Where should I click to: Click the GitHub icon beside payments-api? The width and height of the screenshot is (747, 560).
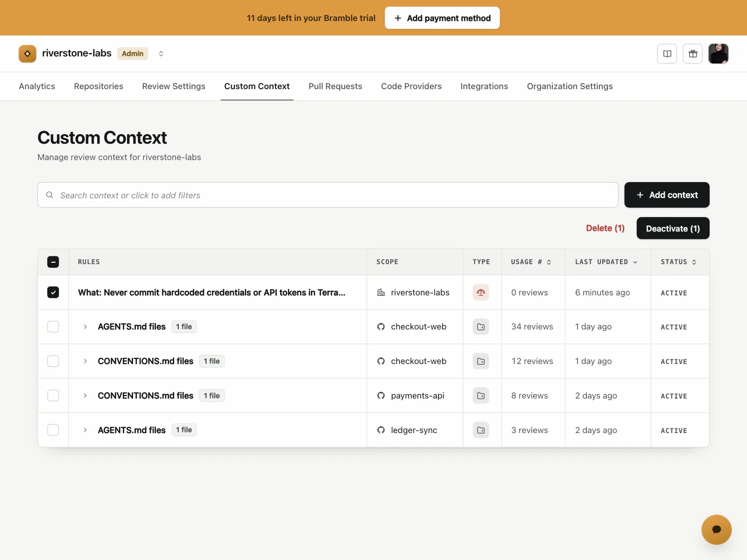click(381, 396)
